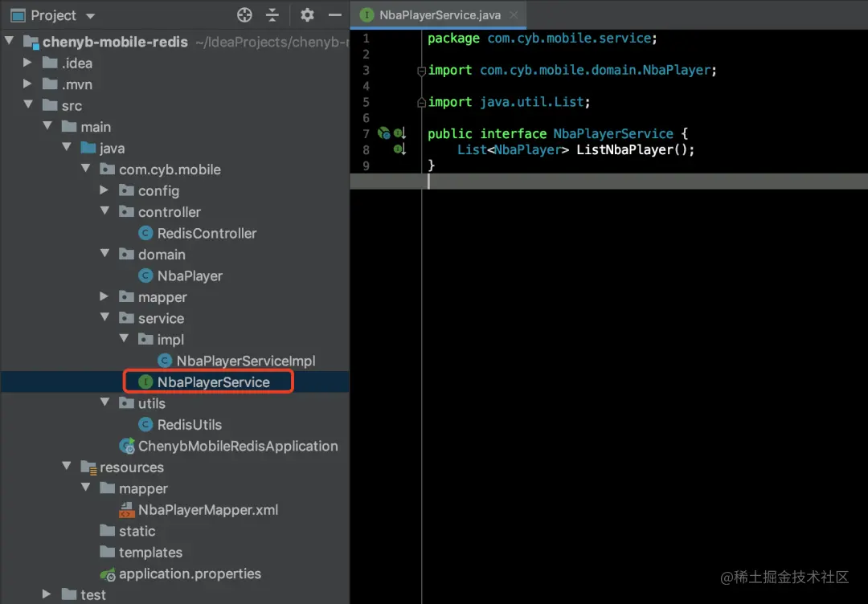Select the NbaPlayerService.java editor tab
This screenshot has height=604, width=868.
(439, 15)
